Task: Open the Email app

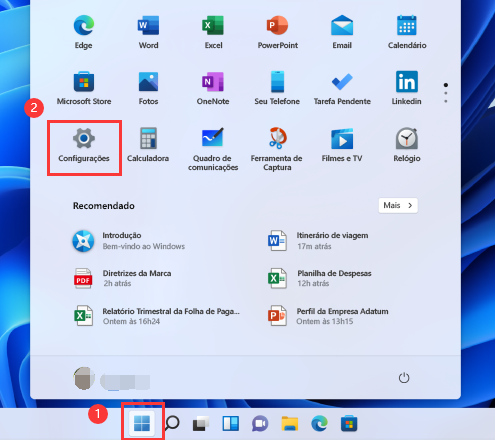Action: pyautogui.click(x=342, y=32)
